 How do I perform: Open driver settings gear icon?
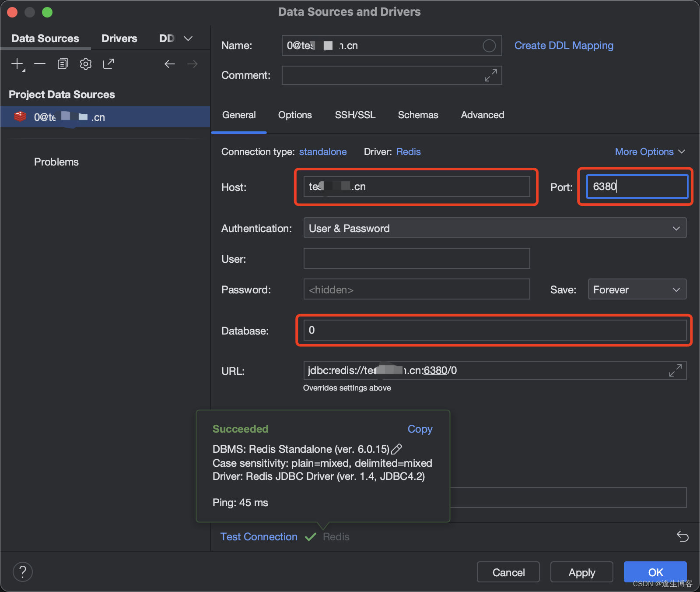coord(86,64)
